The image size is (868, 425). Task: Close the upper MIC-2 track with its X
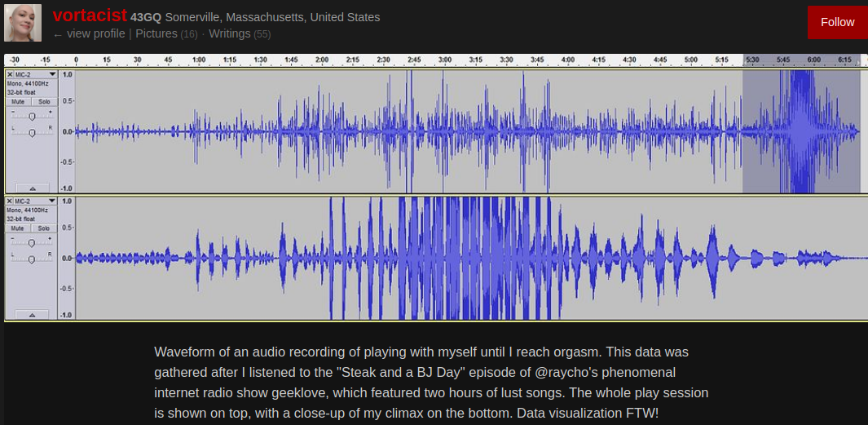pyautogui.click(x=10, y=74)
